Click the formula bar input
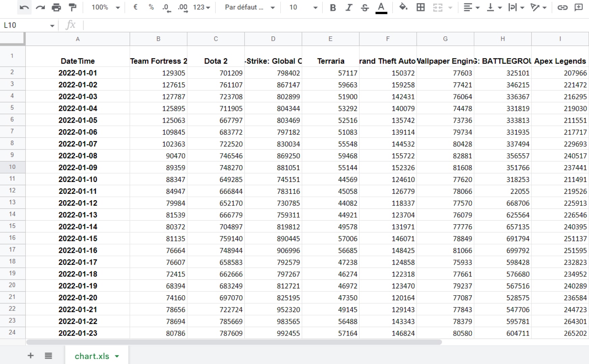This screenshot has height=364, width=589. tap(336, 25)
